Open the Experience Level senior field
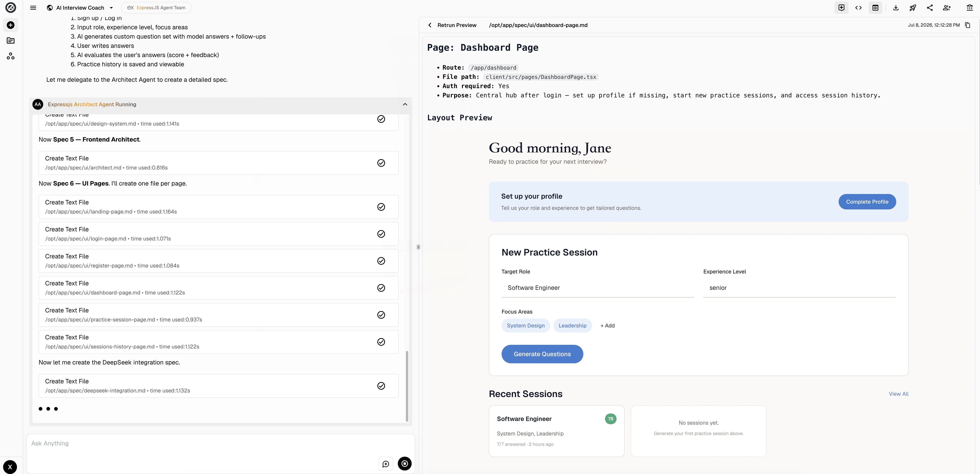 pyautogui.click(x=799, y=288)
